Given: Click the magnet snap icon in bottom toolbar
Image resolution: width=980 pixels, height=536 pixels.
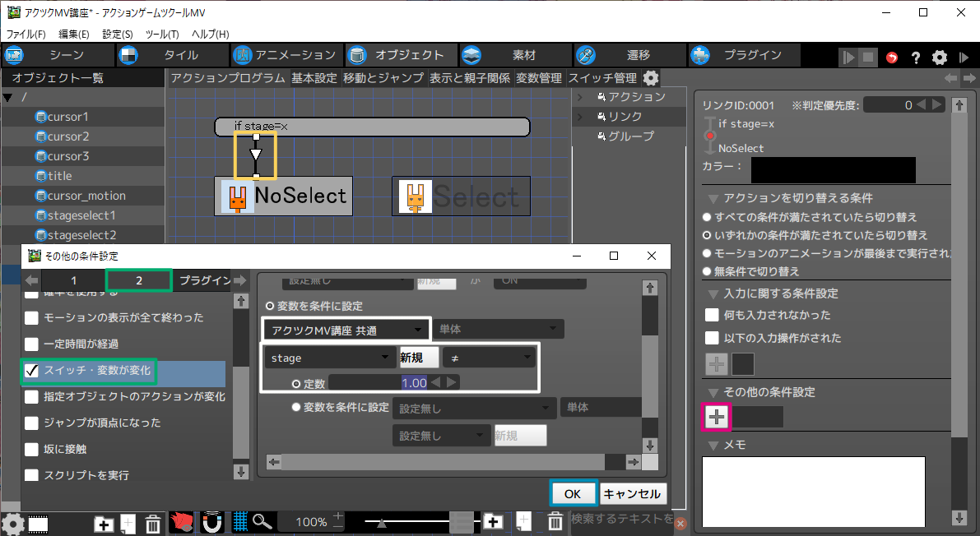Looking at the screenshot, I should coord(213,522).
